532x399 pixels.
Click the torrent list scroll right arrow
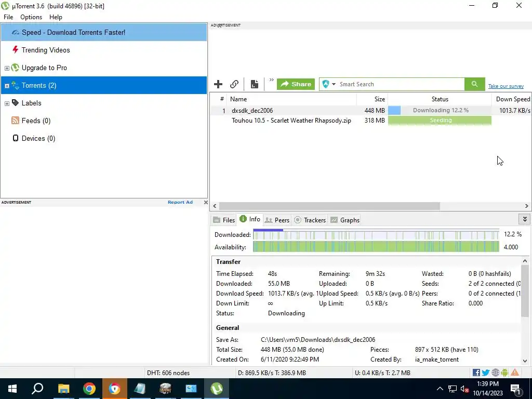pyautogui.click(x=527, y=206)
